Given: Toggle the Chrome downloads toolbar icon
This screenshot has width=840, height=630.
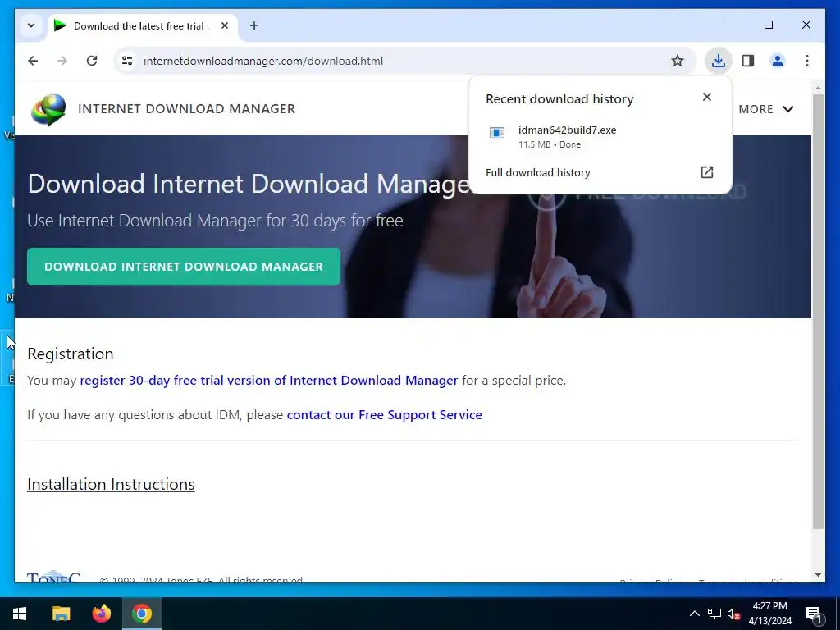Looking at the screenshot, I should [x=718, y=61].
